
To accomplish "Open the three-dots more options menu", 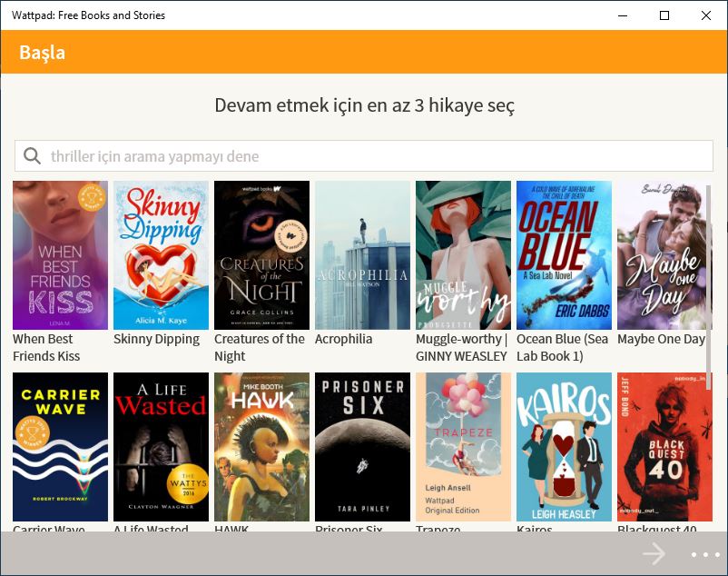I will click(705, 554).
